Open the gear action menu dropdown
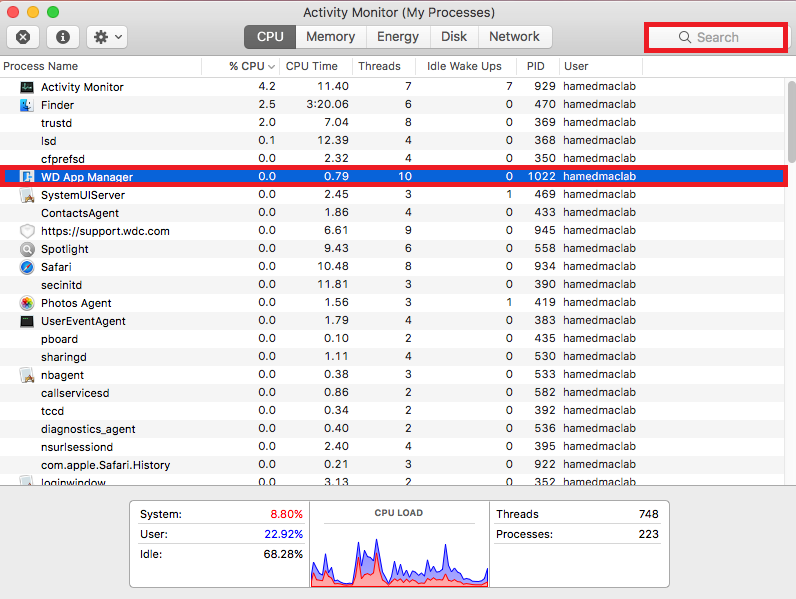Image resolution: width=796 pixels, height=599 pixels. click(107, 37)
